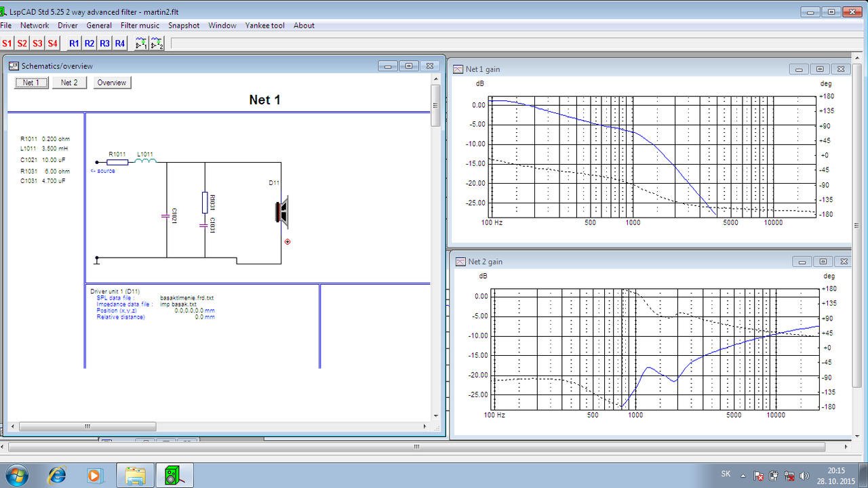The width and height of the screenshot is (868, 488).
Task: Click the red marker below the D11 driver
Action: click(x=288, y=241)
